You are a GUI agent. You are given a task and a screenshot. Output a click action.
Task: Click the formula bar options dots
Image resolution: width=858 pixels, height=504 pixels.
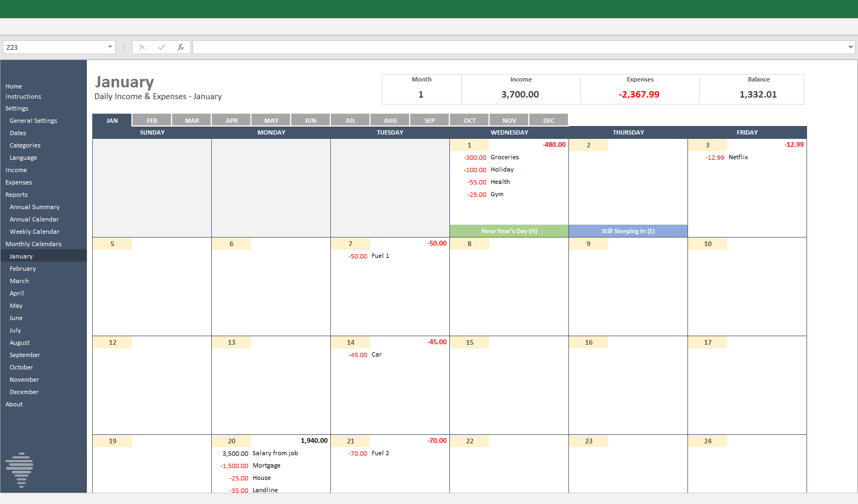pos(124,47)
